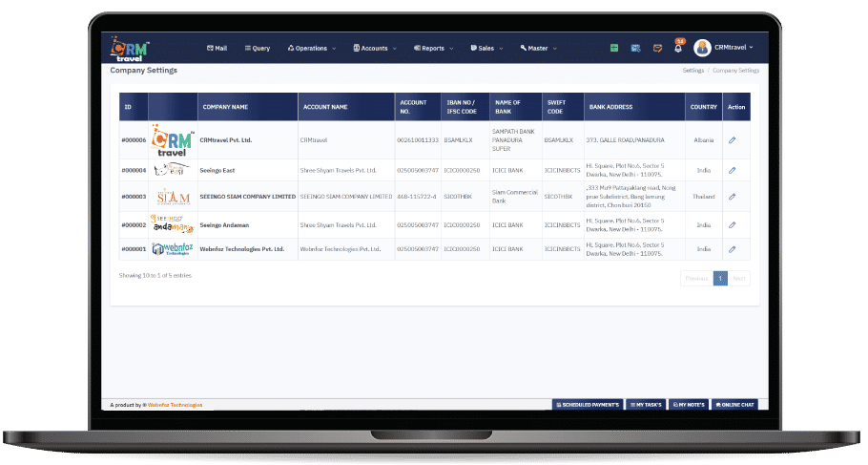Open the blue calendar icon in navbar
Viewport: 868px width, 465px height.
[635, 48]
